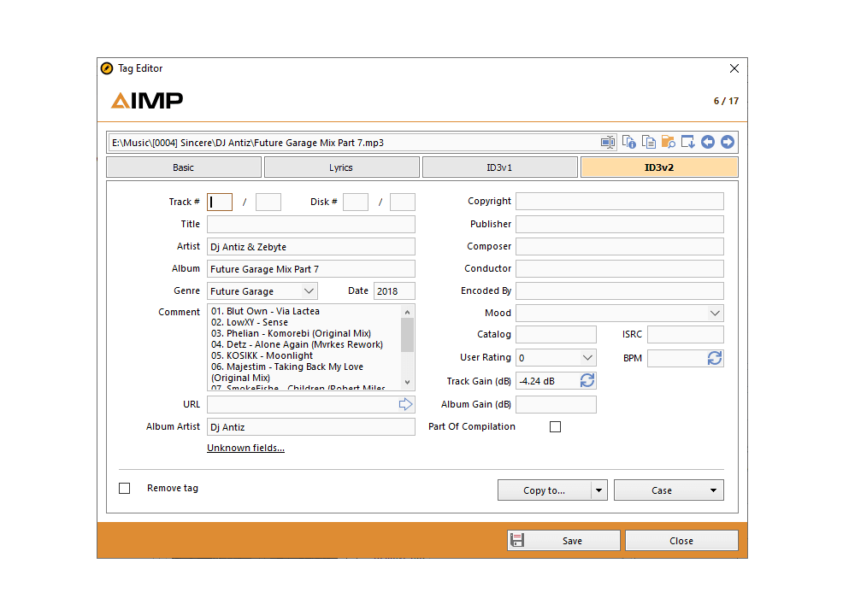
Task: Click the BPM analyze refresh icon
Action: [x=716, y=358]
